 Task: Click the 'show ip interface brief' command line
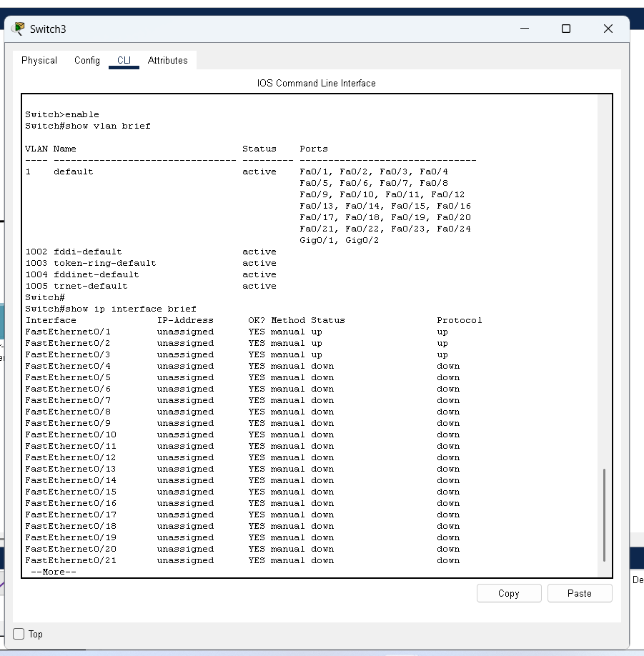(x=111, y=309)
